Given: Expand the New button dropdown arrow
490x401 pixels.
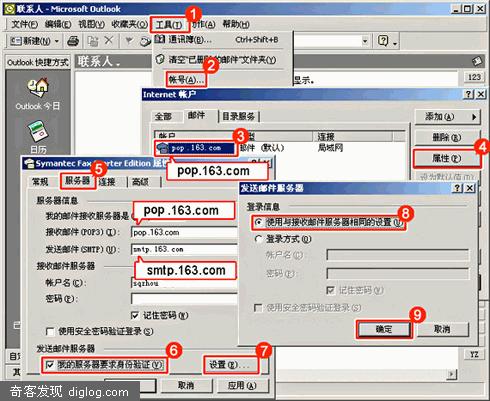Looking at the screenshot, I should 57,41.
